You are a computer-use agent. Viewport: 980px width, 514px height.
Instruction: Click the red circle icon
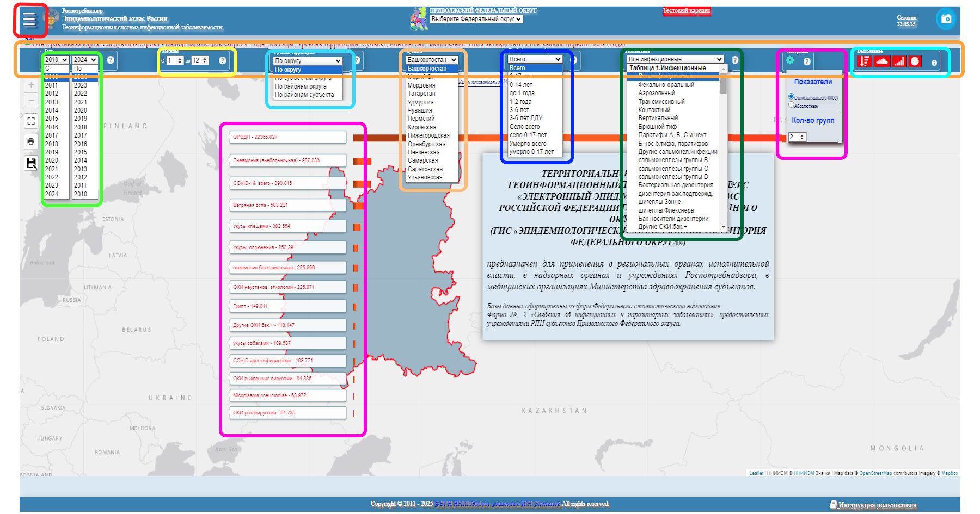click(915, 61)
